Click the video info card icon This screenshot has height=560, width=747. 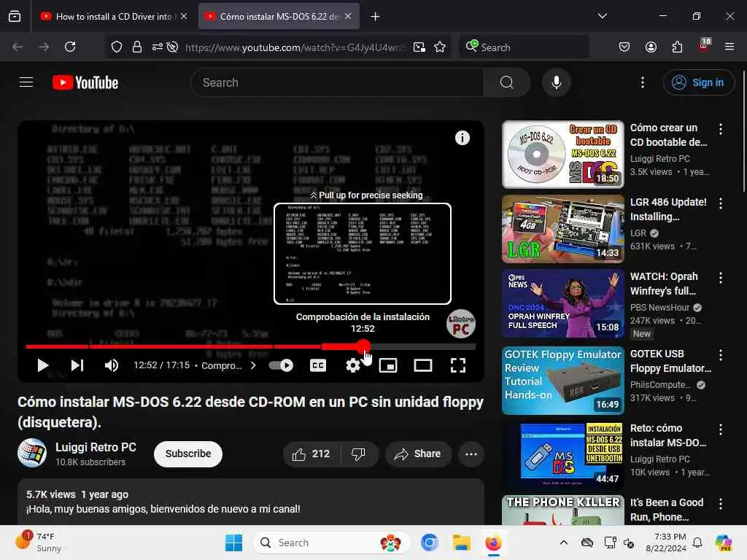point(462,138)
